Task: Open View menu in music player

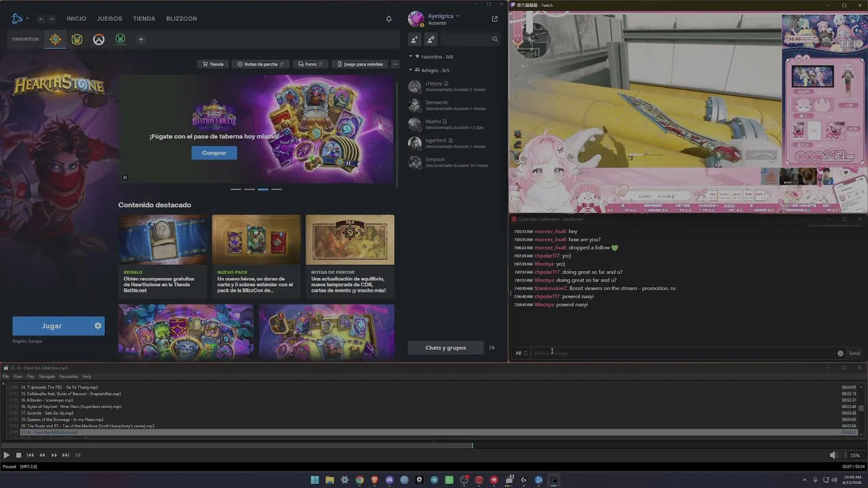Action: [18, 377]
